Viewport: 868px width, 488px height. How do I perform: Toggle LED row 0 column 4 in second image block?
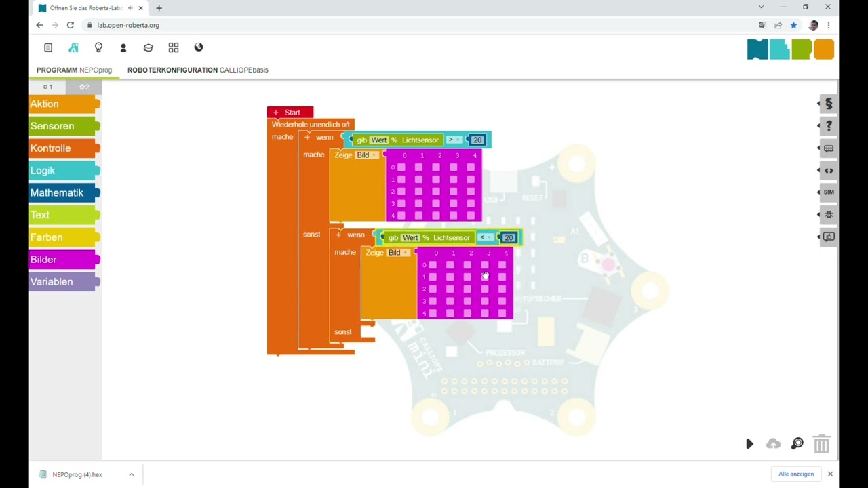pyautogui.click(x=502, y=265)
